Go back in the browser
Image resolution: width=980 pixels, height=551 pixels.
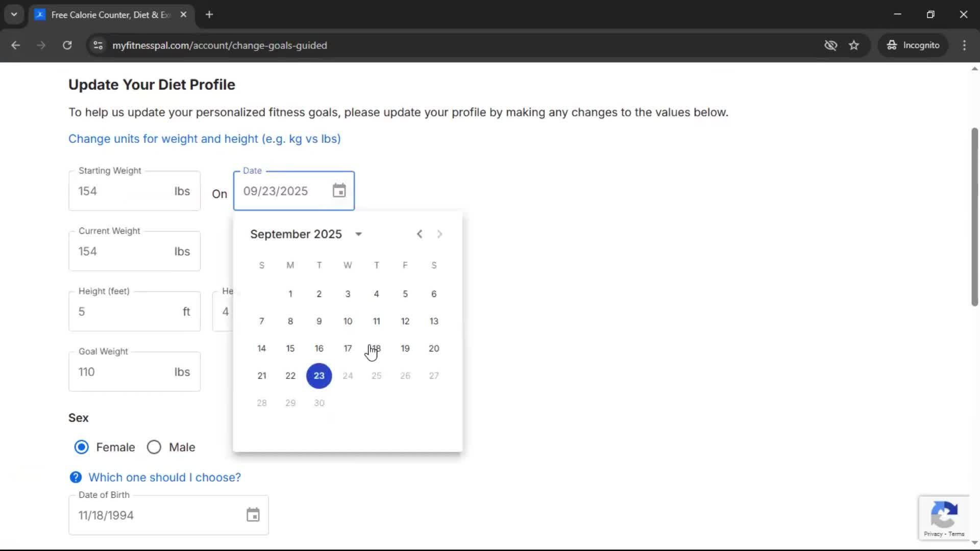[x=15, y=45]
